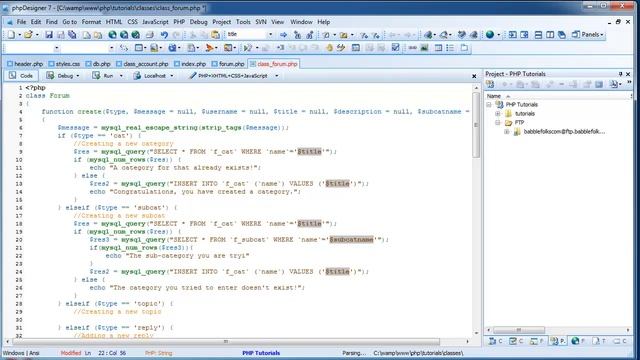Click the editor vertical scrollbar thumb
Image resolution: width=640 pixels, height=360 pixels.
[476, 125]
